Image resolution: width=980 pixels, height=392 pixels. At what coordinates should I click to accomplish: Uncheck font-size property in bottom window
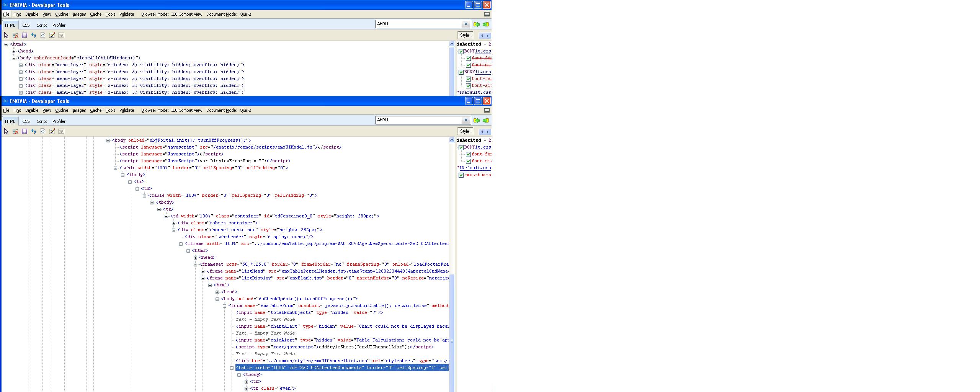[468, 161]
